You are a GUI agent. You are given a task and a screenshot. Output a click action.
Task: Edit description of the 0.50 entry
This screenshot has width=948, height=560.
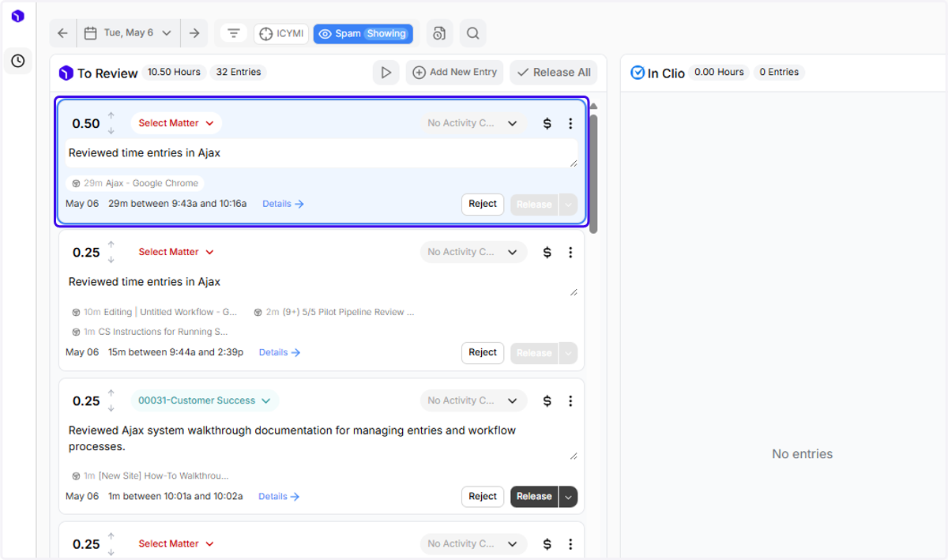coord(322,153)
